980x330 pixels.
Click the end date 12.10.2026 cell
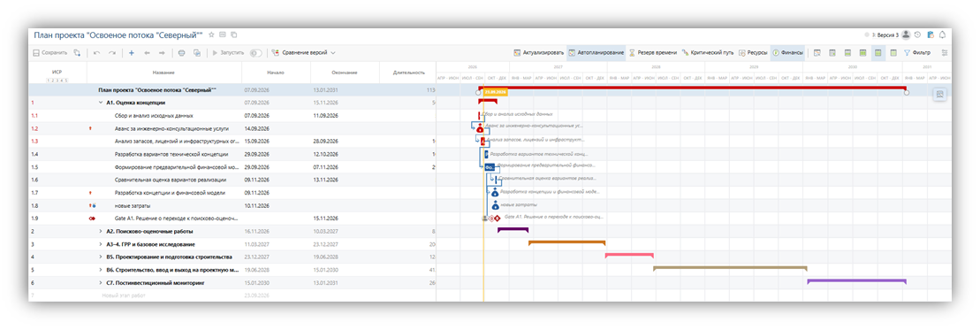coord(345,154)
